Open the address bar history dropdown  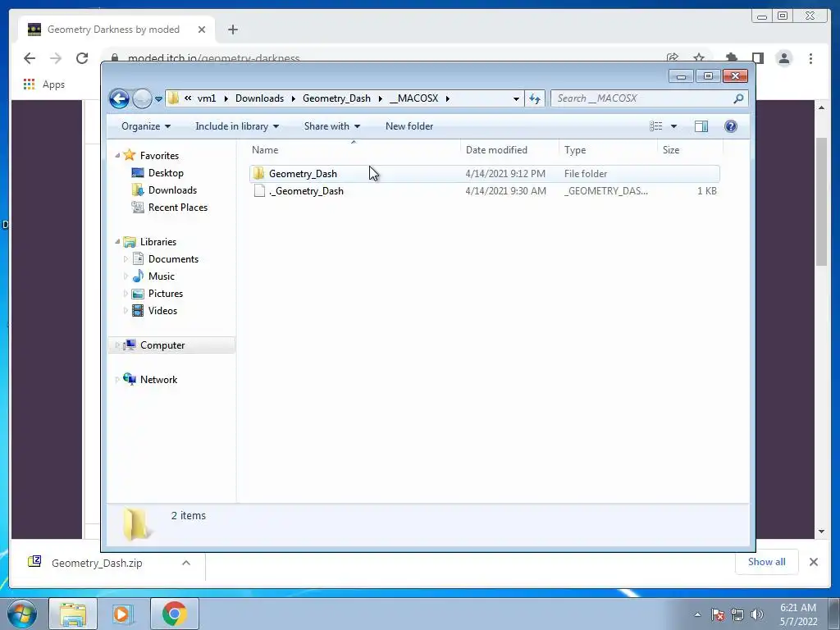tap(516, 98)
